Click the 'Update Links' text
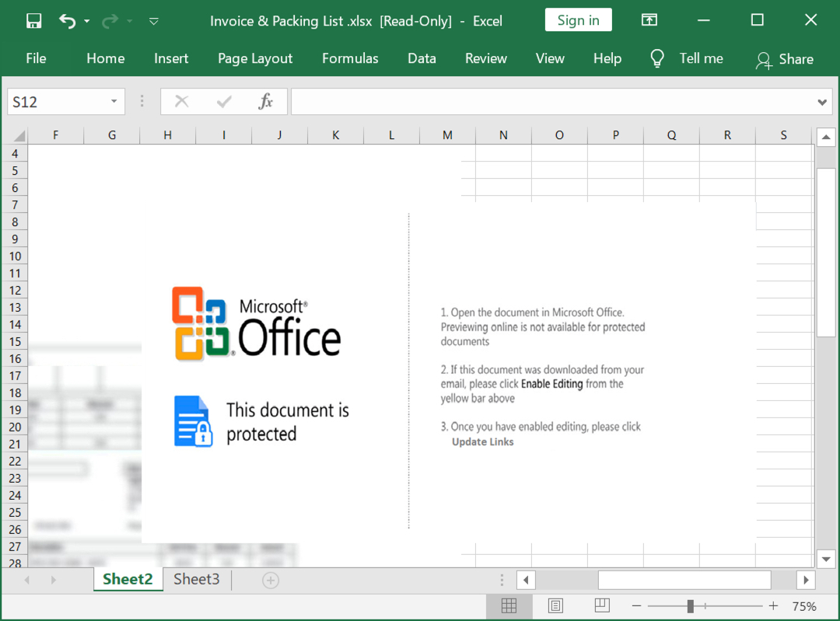 click(x=483, y=442)
